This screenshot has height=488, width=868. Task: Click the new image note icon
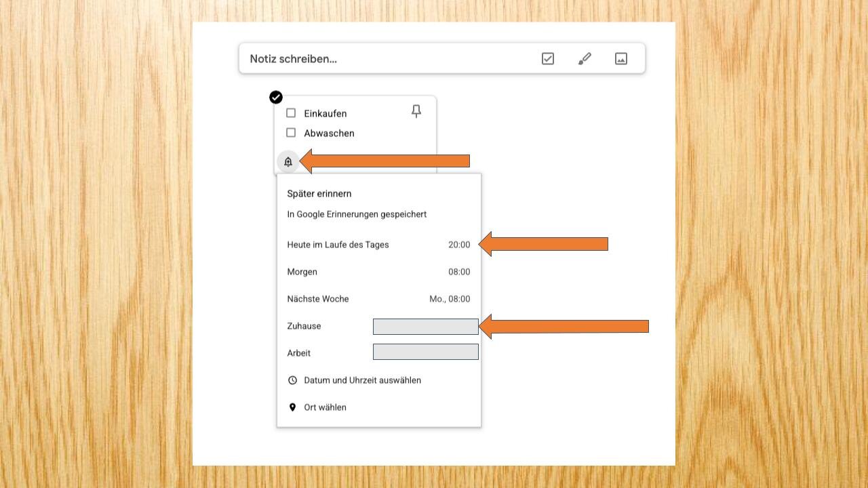coord(621,59)
